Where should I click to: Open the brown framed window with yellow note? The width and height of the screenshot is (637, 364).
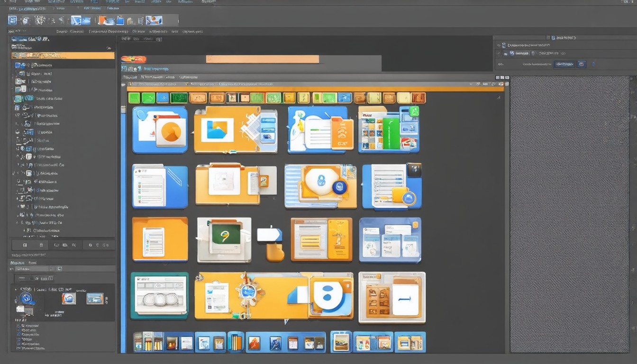(x=321, y=239)
